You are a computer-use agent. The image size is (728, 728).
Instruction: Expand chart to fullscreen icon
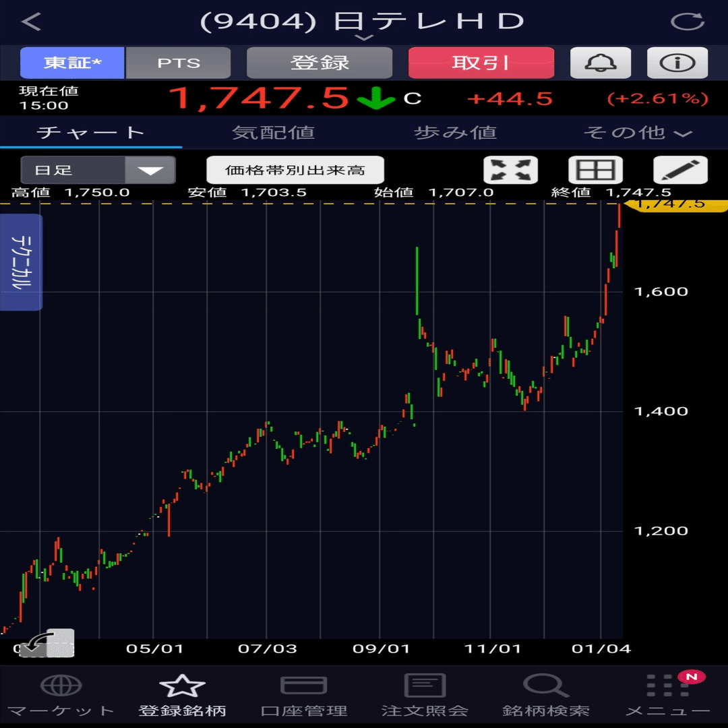point(511,170)
